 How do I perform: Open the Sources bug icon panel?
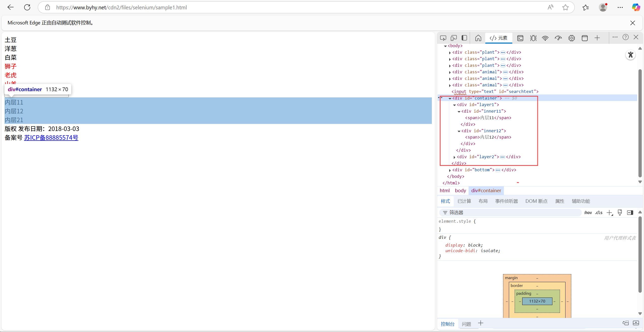click(533, 38)
